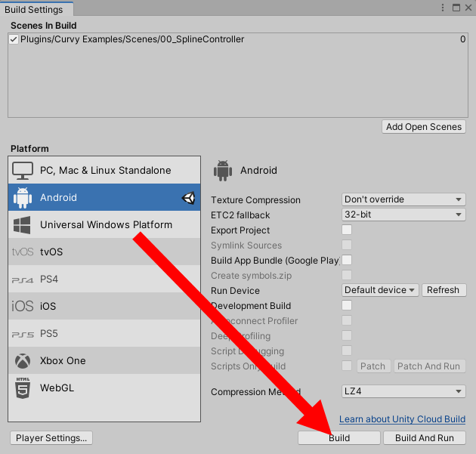Open the Run Device Default device dropdown
Viewport: 476px width, 454px height.
click(x=380, y=290)
